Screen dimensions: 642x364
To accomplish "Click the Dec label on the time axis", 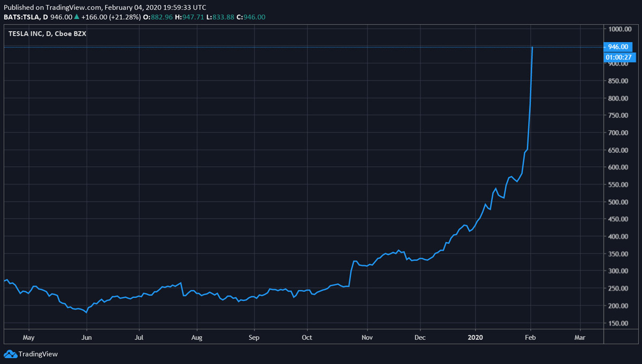I will point(420,338).
